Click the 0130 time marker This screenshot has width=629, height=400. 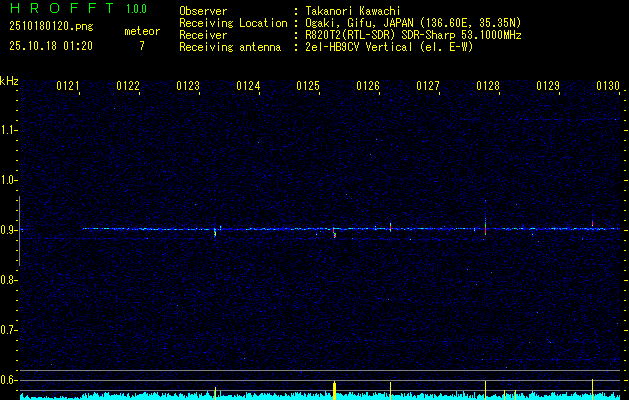click(x=608, y=86)
